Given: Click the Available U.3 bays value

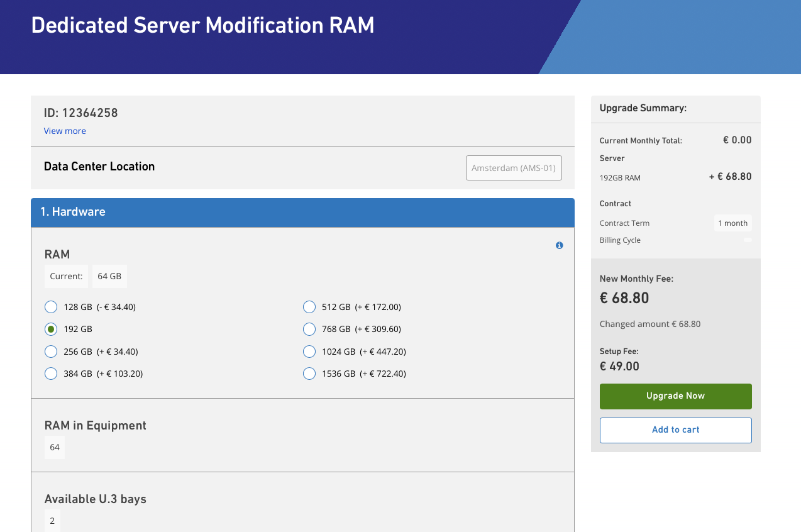Looking at the screenshot, I should (x=52, y=521).
